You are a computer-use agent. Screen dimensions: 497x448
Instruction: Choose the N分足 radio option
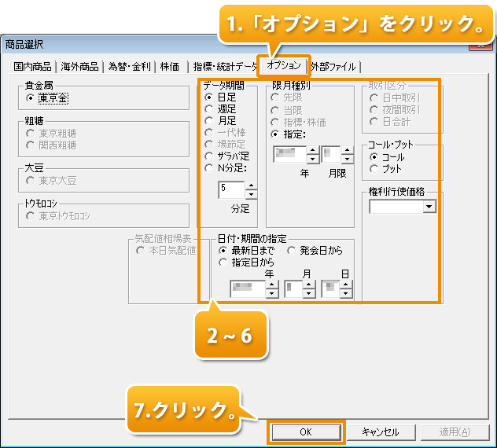point(209,167)
